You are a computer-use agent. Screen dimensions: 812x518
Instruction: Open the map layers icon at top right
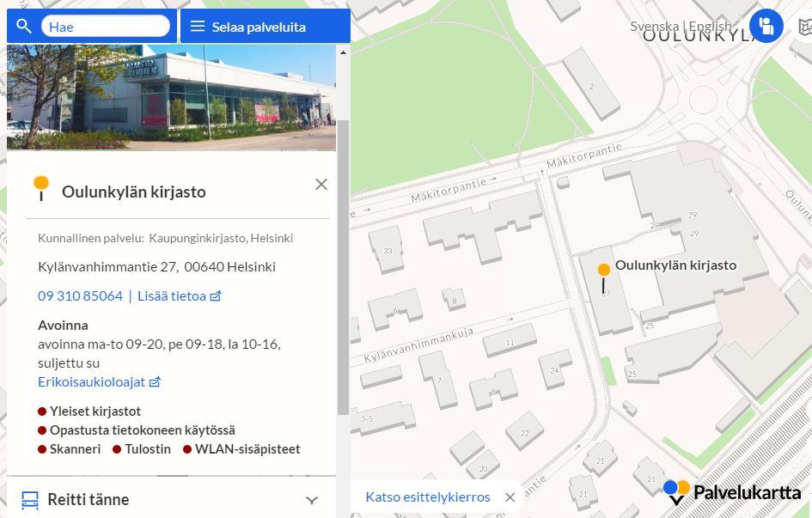tap(804, 27)
